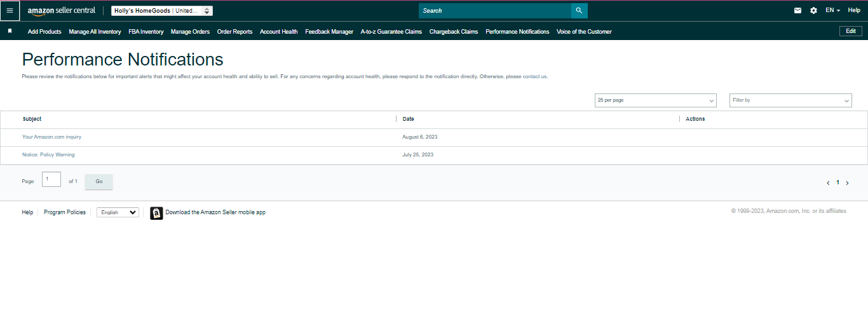868x321 pixels.
Task: Click the August 6, 2023 date cell
Action: [x=420, y=137]
